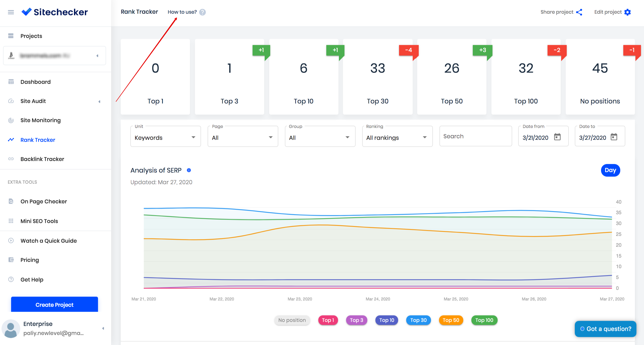
Task: Click the Backlink Tracker link icon
Action: pos(11,159)
